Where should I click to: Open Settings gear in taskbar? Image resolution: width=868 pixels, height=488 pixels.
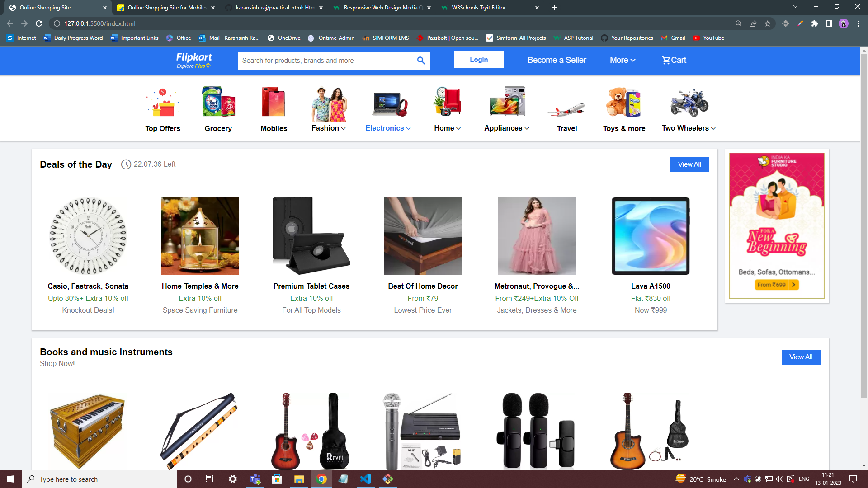tap(233, 479)
